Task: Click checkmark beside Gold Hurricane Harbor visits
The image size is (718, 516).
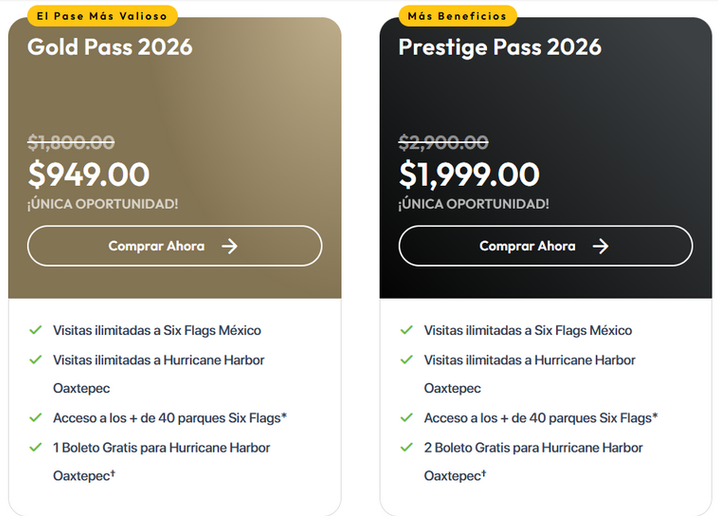Action: (35, 359)
